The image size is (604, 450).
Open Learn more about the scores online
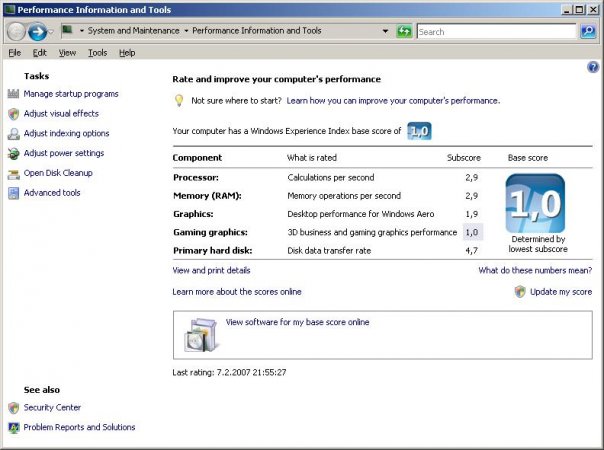[x=237, y=292]
